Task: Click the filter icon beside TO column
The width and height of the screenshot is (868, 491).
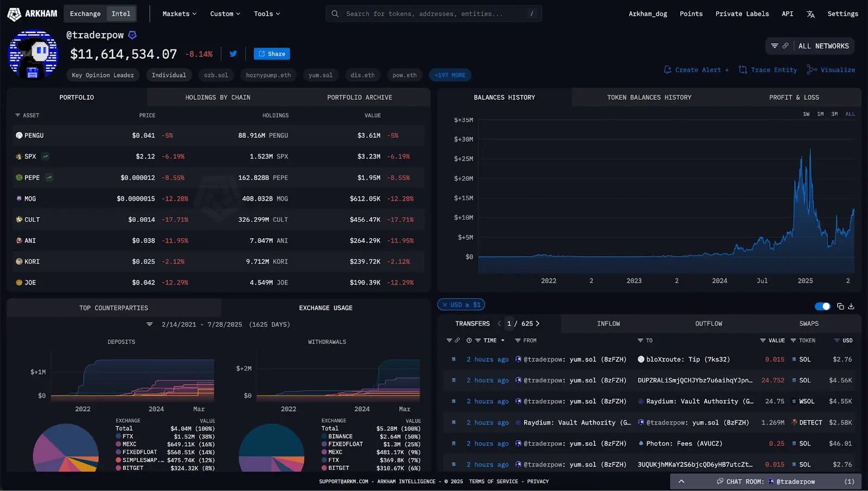Action: coord(641,340)
